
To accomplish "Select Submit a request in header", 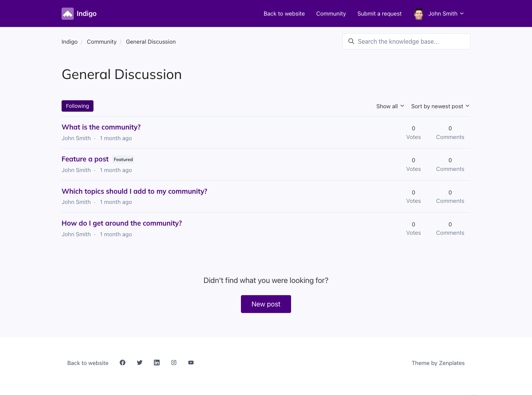I will tap(379, 14).
